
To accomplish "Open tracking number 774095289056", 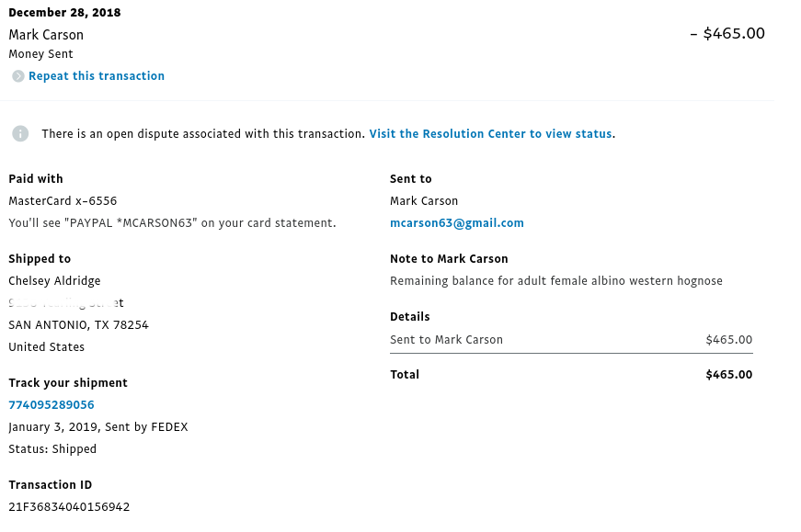I will (51, 405).
